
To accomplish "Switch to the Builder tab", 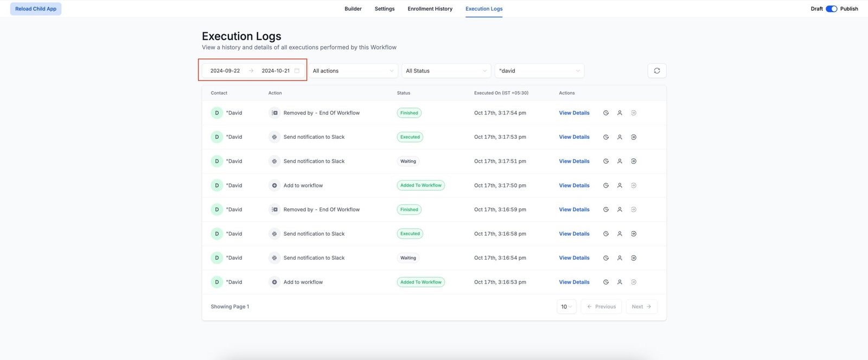I will 353,9.
